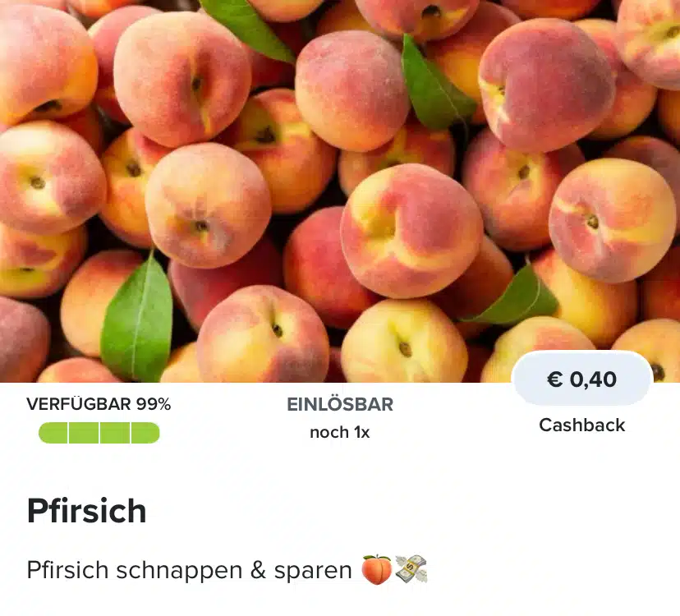The image size is (680, 616).
Task: Click the Cashback label under the price
Action: click(582, 425)
